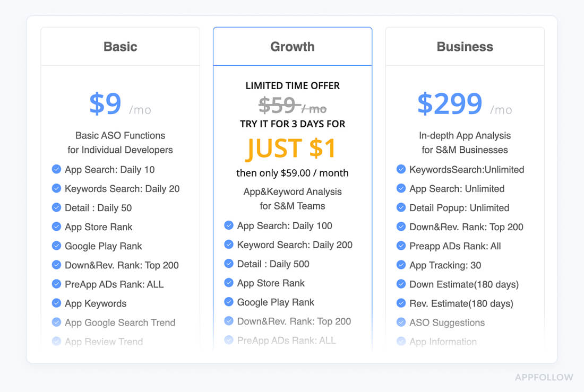The height and width of the screenshot is (392, 584).
Task: Click the check icon beside App Search: Daily 10
Action: coord(56,169)
